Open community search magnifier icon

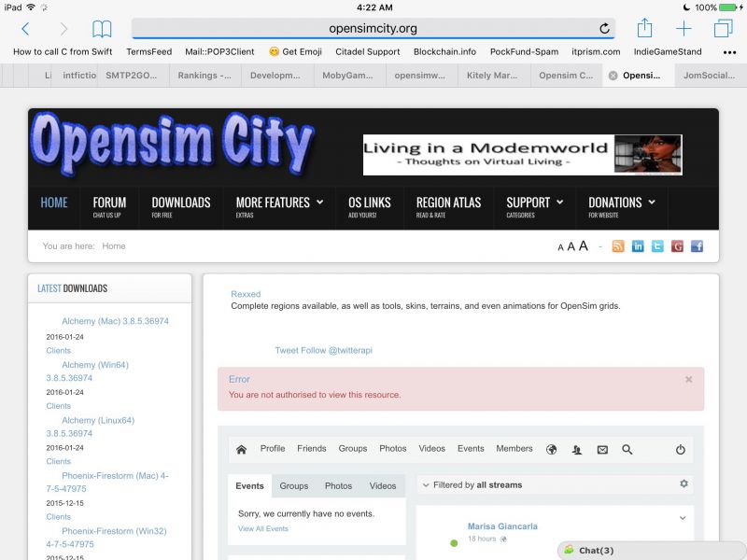[x=627, y=449]
